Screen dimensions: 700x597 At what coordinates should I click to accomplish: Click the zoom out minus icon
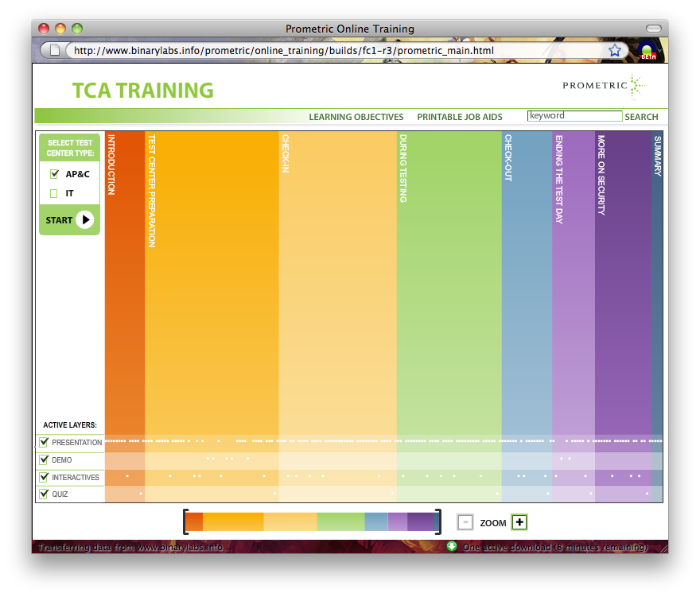point(465,522)
